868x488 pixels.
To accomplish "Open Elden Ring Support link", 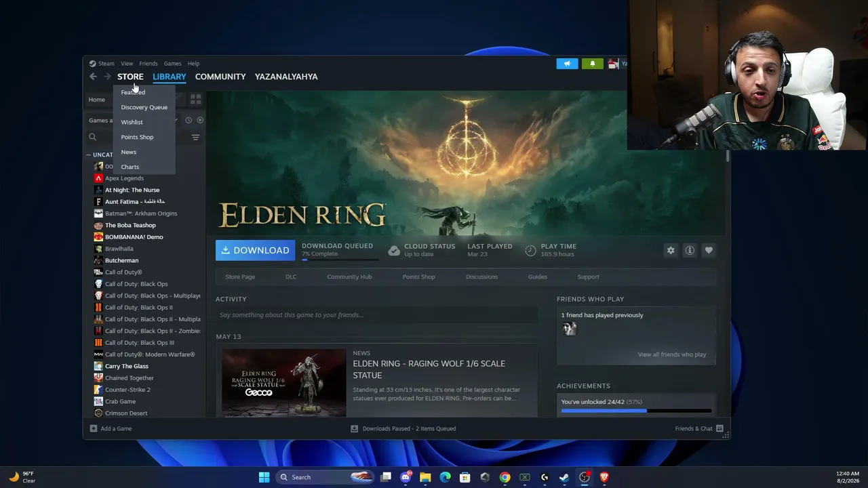I will click(588, 277).
